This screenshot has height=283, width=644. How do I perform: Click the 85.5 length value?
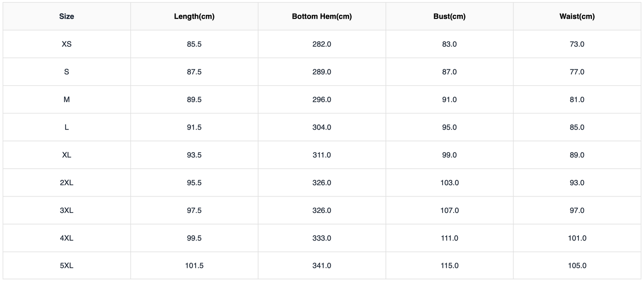point(194,44)
